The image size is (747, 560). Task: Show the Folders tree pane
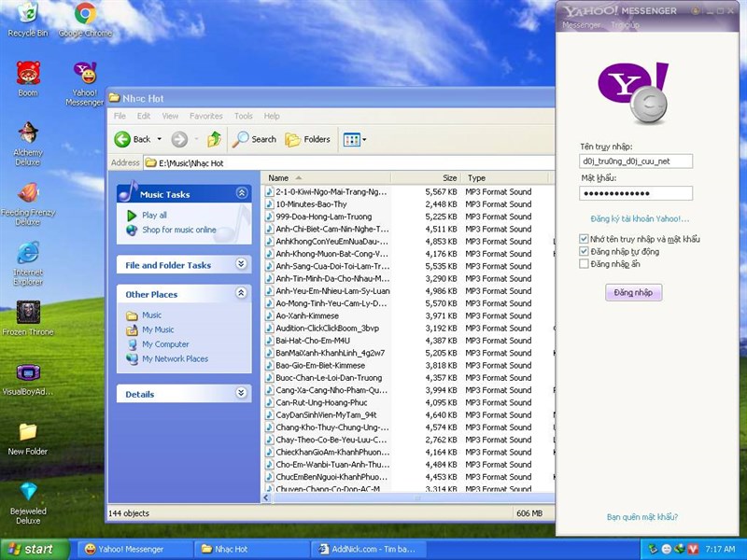[308, 139]
